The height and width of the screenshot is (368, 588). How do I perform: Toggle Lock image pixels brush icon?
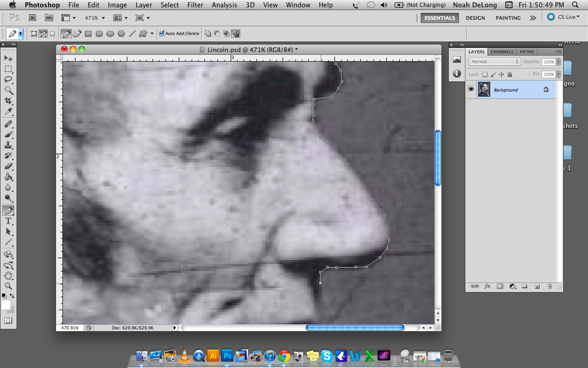pos(493,74)
